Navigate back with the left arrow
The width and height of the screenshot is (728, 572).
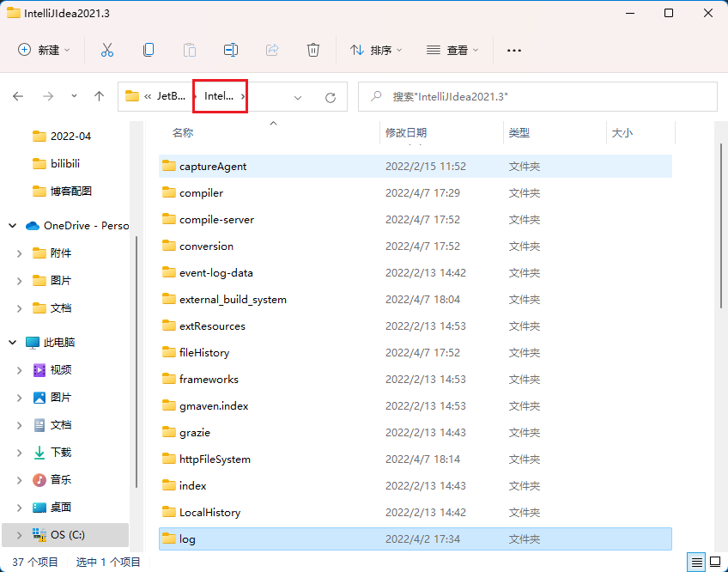tap(18, 97)
